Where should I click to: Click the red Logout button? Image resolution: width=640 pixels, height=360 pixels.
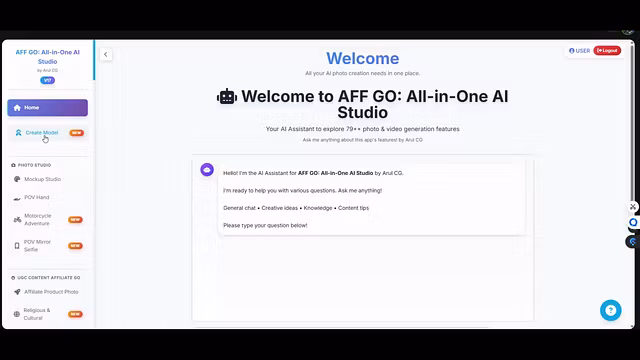(x=607, y=51)
